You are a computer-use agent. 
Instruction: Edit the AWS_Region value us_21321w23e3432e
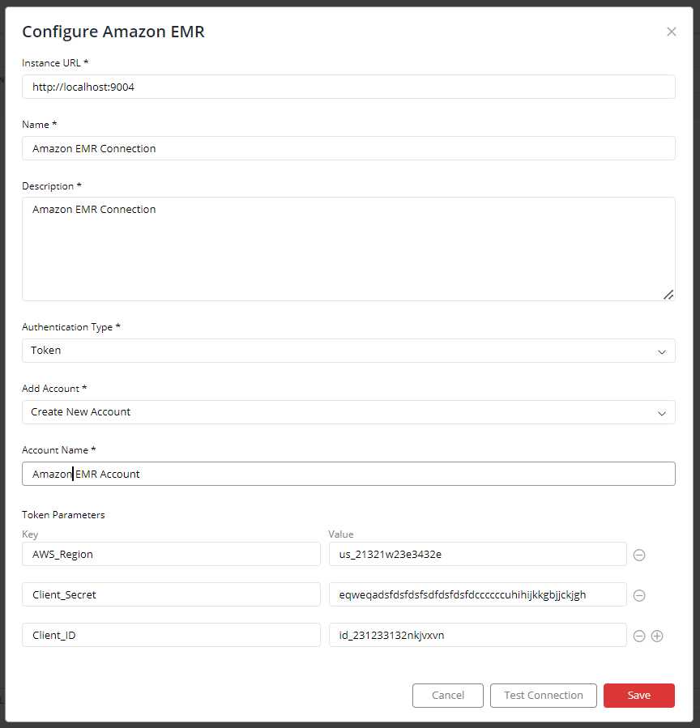477,554
